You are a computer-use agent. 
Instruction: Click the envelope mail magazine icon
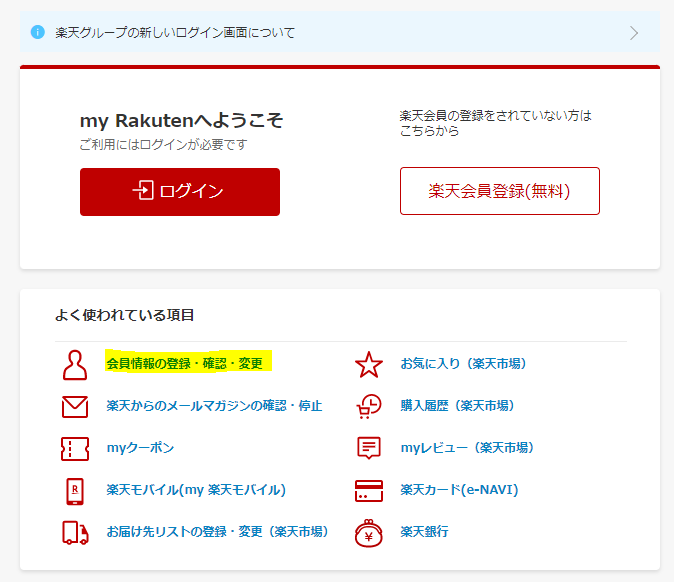pos(75,407)
